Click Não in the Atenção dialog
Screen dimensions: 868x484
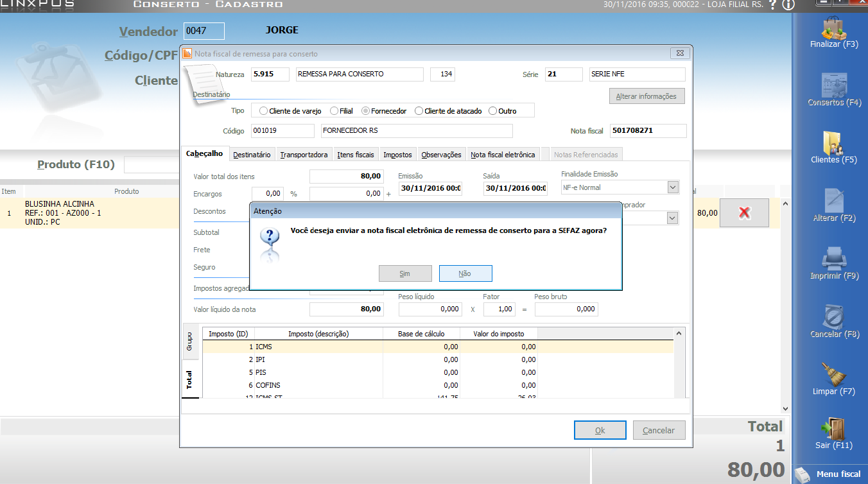pyautogui.click(x=465, y=273)
